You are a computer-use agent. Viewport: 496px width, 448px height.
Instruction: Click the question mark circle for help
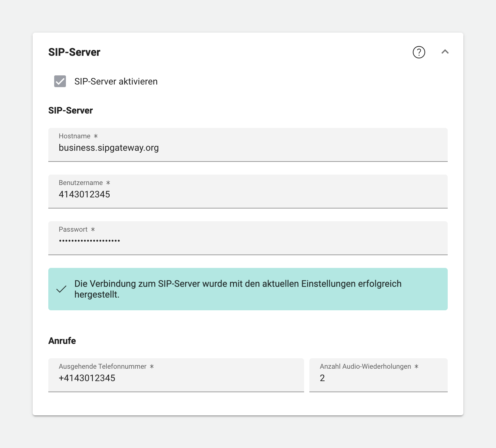pos(419,52)
